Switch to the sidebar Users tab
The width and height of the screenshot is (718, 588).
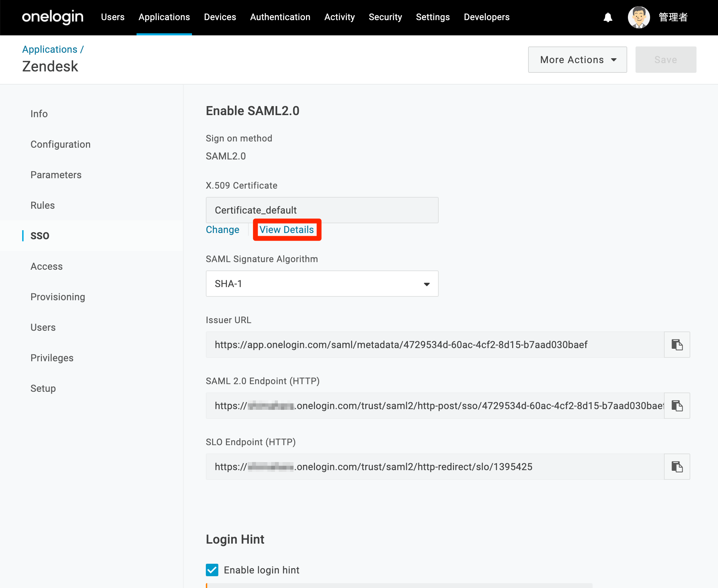pyautogui.click(x=43, y=327)
